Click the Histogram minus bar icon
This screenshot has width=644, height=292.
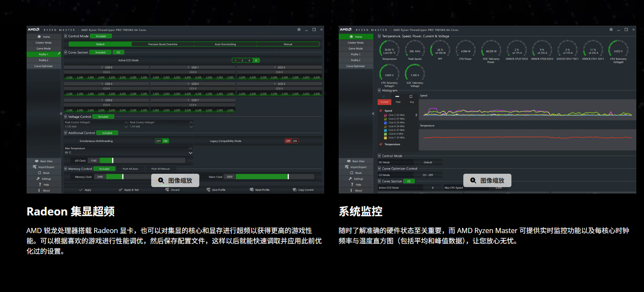click(x=397, y=96)
